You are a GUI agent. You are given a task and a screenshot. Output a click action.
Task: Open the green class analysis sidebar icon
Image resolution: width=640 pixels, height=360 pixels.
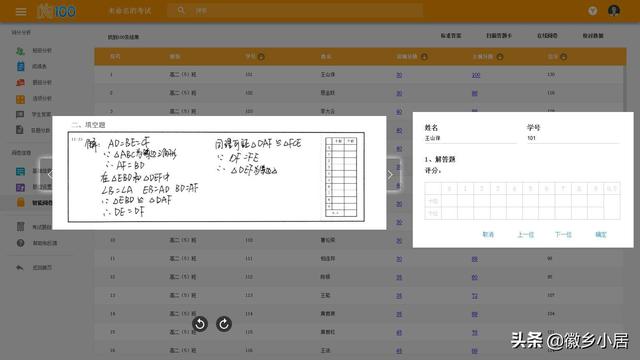pos(20,51)
